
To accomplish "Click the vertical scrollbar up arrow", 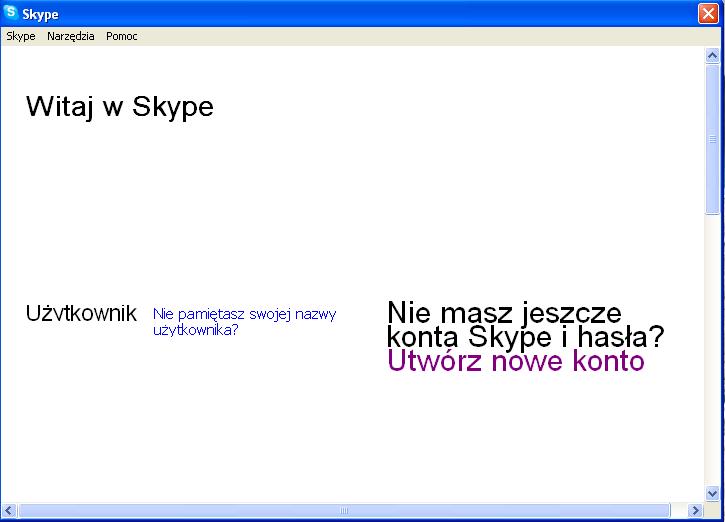I will point(713,56).
